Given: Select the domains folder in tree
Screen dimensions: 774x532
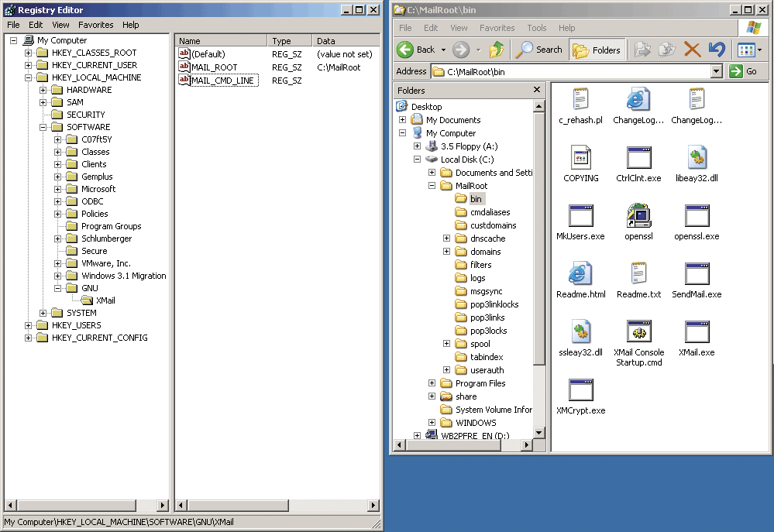Looking at the screenshot, I should pyautogui.click(x=485, y=252).
